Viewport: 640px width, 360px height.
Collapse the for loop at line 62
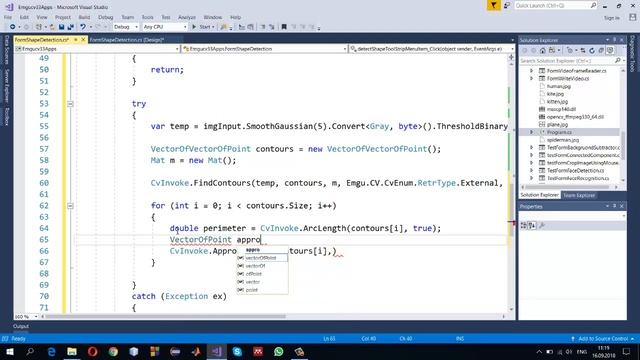pos(70,206)
